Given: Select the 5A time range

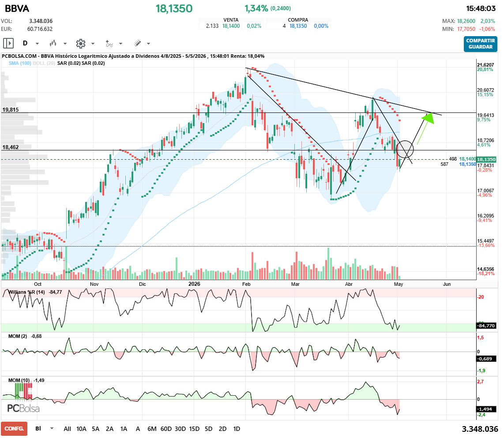Looking at the screenshot, I should coord(95,429).
